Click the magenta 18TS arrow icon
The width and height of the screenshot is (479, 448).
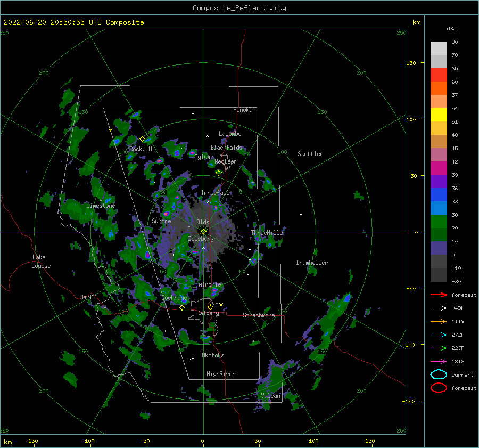(439, 362)
